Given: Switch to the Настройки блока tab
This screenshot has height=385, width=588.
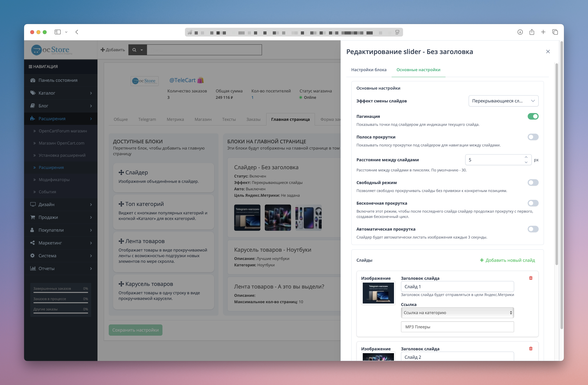Looking at the screenshot, I should 369,70.
